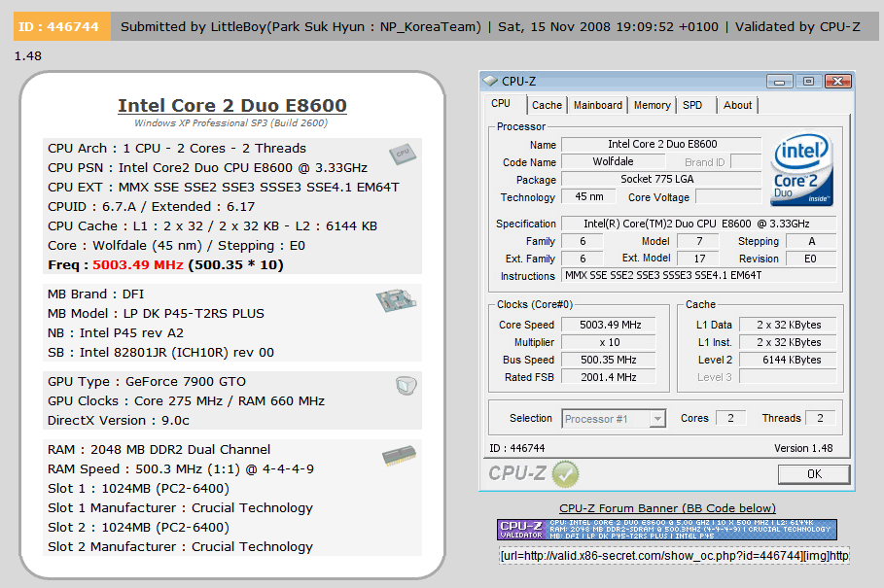Open the Intel Core 2 Duo E8600 heading link
884x588 pixels.
[232, 105]
